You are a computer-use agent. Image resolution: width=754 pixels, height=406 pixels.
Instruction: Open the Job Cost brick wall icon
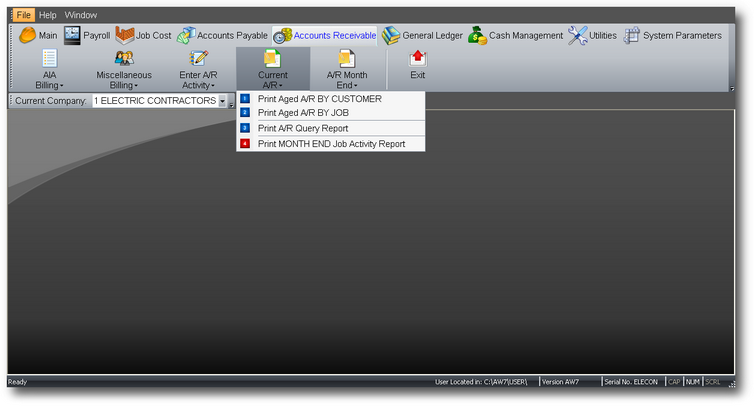pyautogui.click(x=125, y=35)
